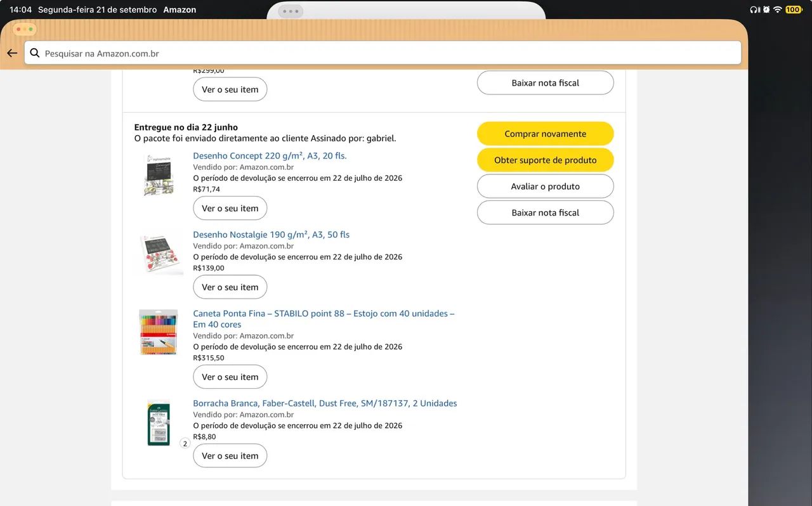The width and height of the screenshot is (812, 506).
Task: Click the Faber-Castell eraser product thumbnail
Action: coord(159,423)
